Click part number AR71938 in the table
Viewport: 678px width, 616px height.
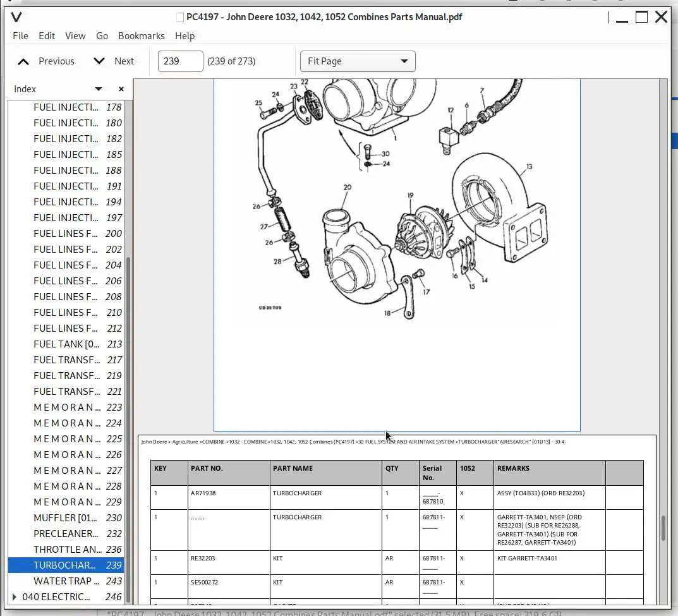[x=203, y=493]
